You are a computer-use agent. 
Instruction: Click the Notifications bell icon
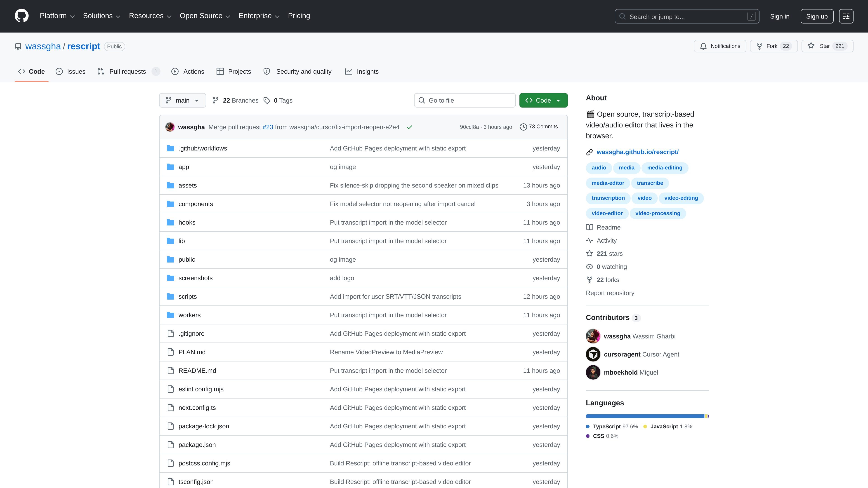pos(703,47)
